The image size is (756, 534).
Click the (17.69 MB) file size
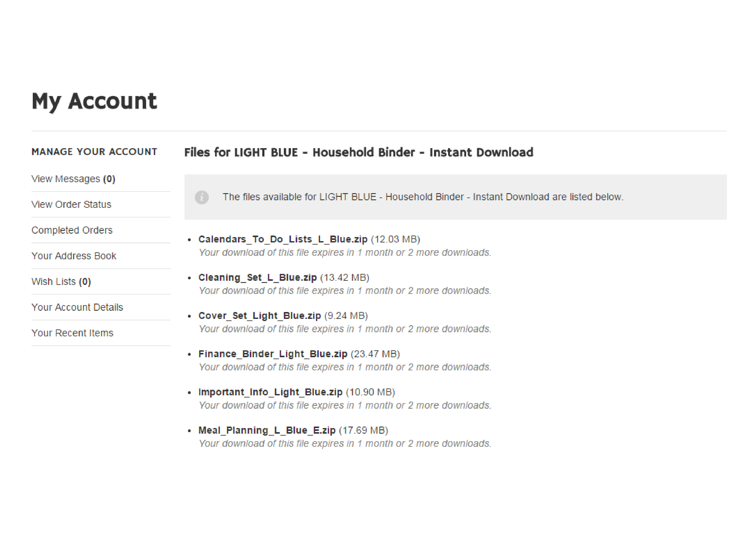coord(364,430)
